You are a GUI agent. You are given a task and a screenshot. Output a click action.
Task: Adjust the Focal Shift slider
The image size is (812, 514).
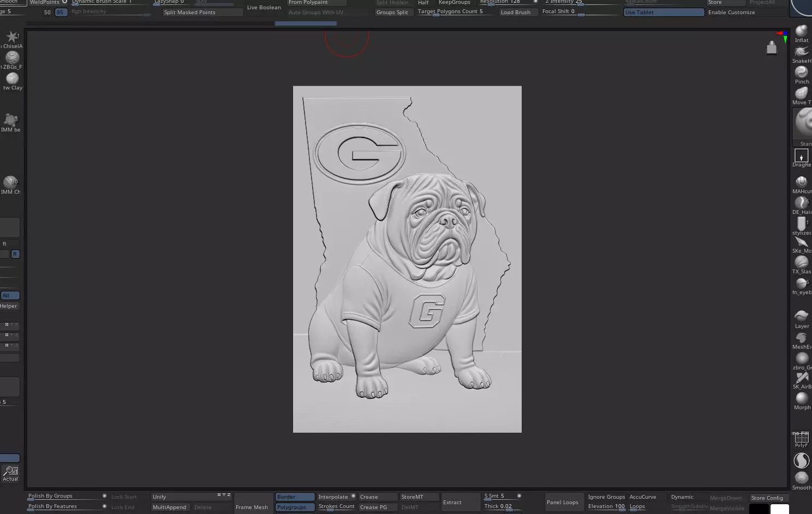[x=580, y=11]
